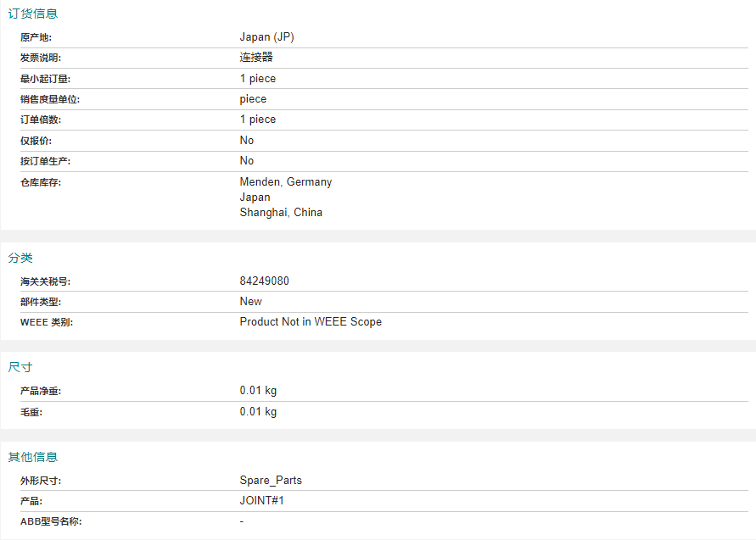
Task: Click the ABB型号名称 label
Action: pos(51,521)
